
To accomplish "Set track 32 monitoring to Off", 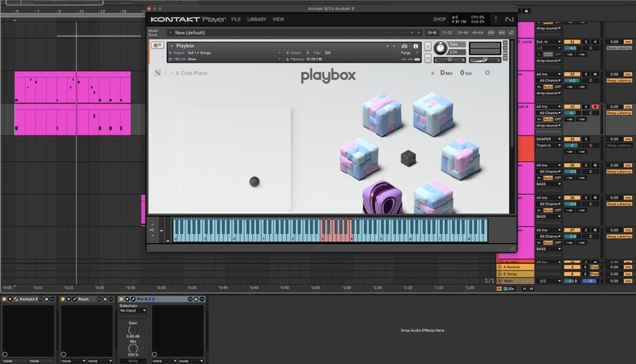I will tap(558, 86).
